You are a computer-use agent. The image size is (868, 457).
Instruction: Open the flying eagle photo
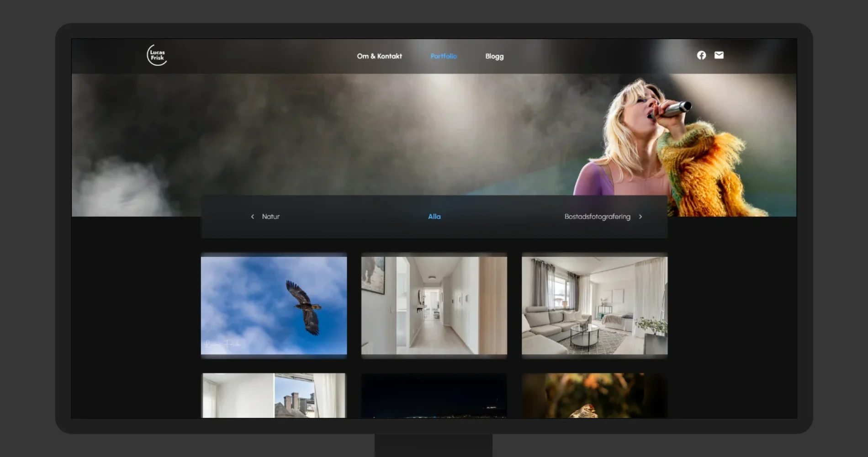tap(274, 305)
